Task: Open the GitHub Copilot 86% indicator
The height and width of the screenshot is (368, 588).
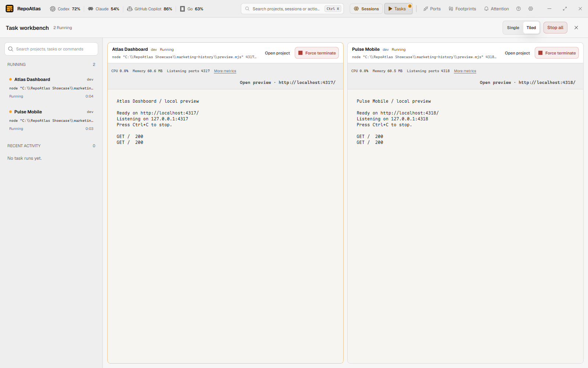Action: [x=150, y=9]
